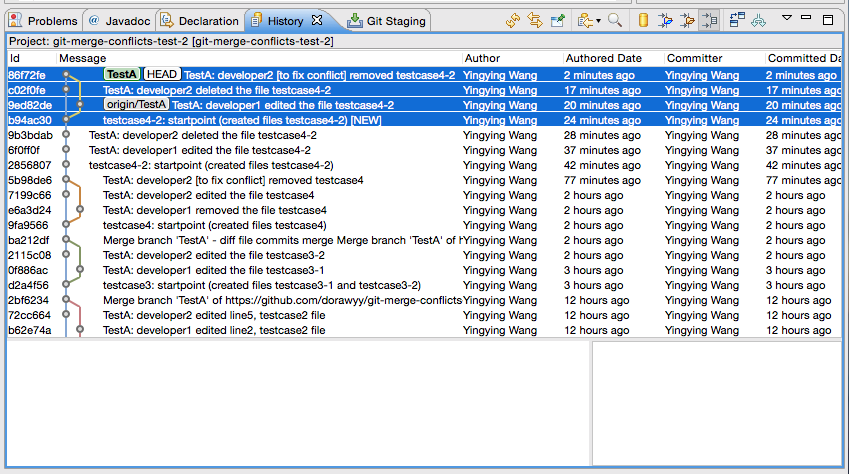Screen dimensions: 849x474
Task: Click the Declaration tab document icon
Action: (x=167, y=21)
